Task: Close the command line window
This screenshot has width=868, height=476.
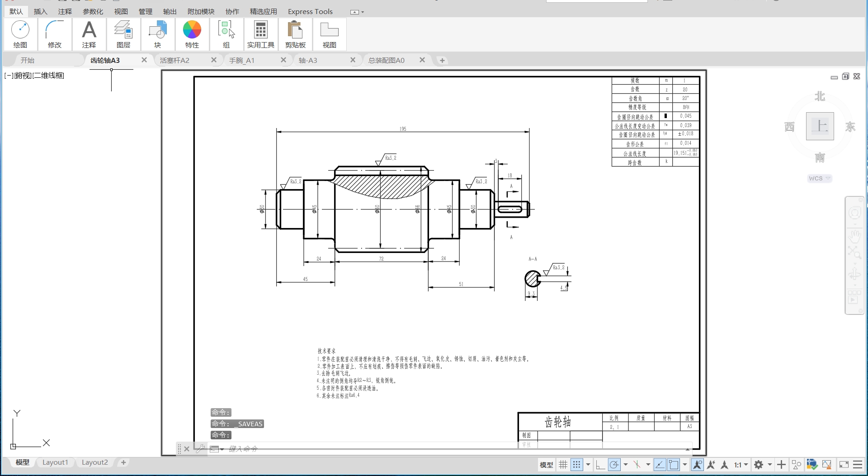Action: (x=187, y=449)
